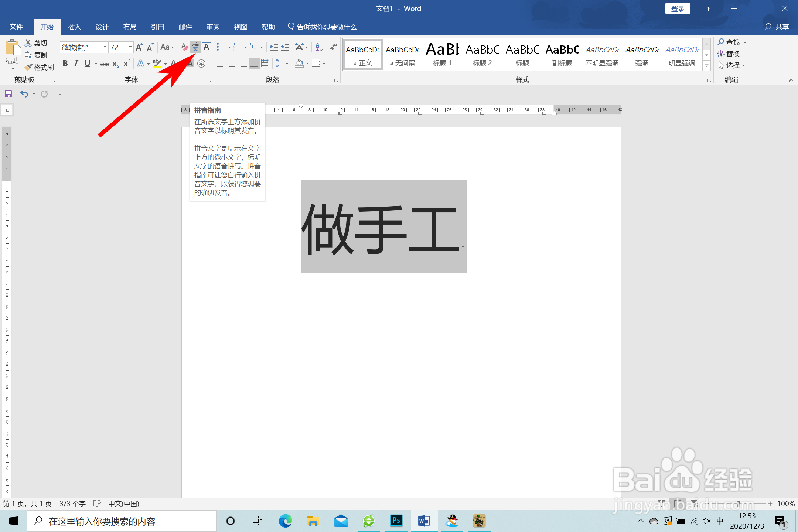This screenshot has height=532, width=798.
Task: Expand the Styles gallery More arrow
Action: tap(706, 66)
